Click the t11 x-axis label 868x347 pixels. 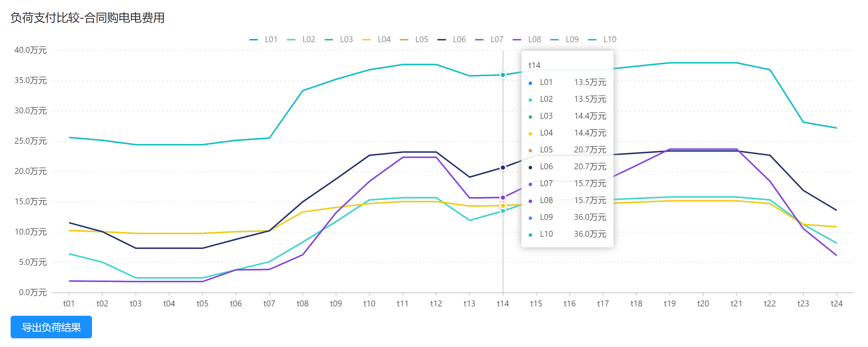(x=403, y=304)
